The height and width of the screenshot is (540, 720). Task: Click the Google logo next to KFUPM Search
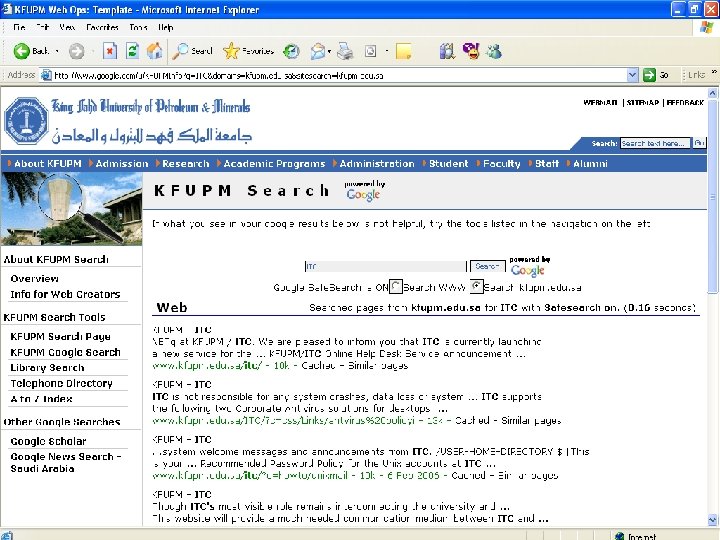[363, 195]
